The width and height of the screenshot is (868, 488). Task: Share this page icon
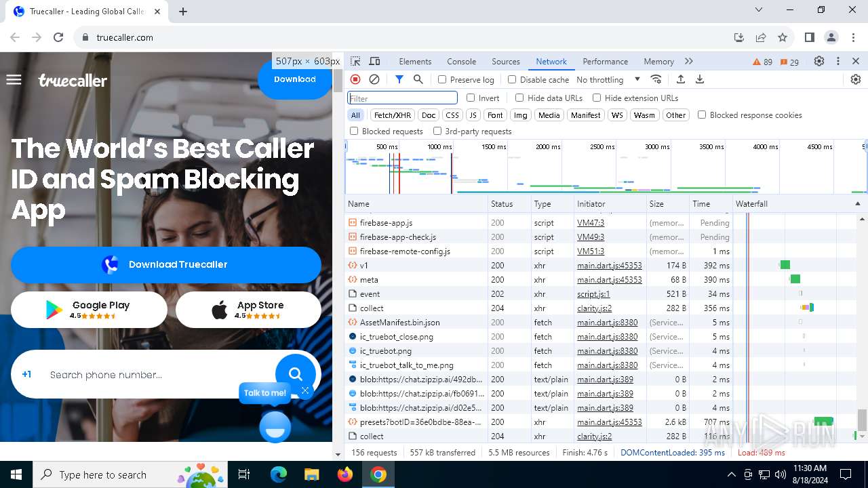click(761, 37)
